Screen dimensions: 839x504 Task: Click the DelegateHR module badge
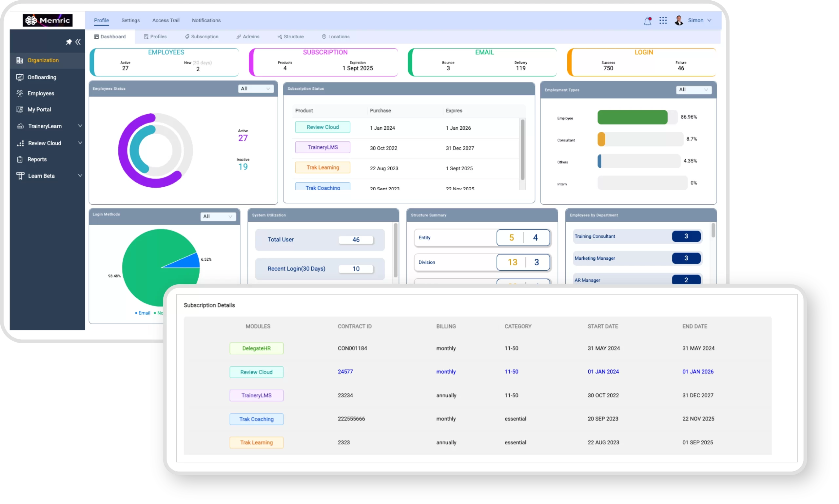coord(256,348)
